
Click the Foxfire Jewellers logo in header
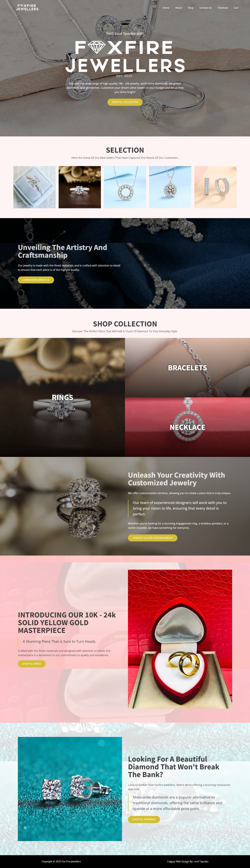coord(27,7)
